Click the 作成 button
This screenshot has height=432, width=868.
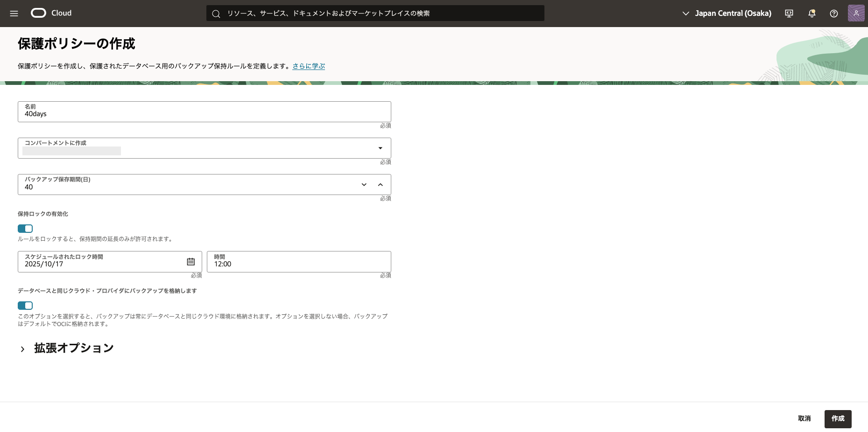tap(838, 419)
